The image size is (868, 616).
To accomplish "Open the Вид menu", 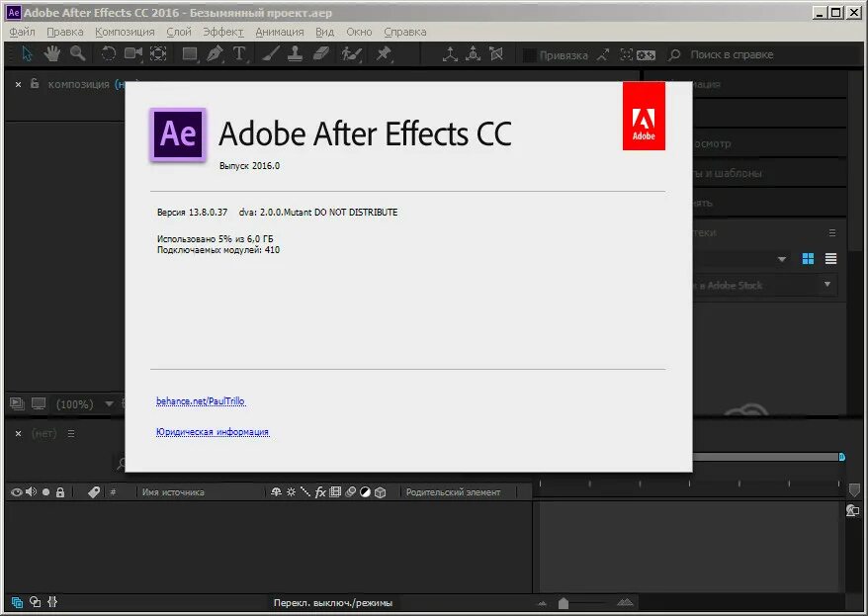I will (x=325, y=32).
